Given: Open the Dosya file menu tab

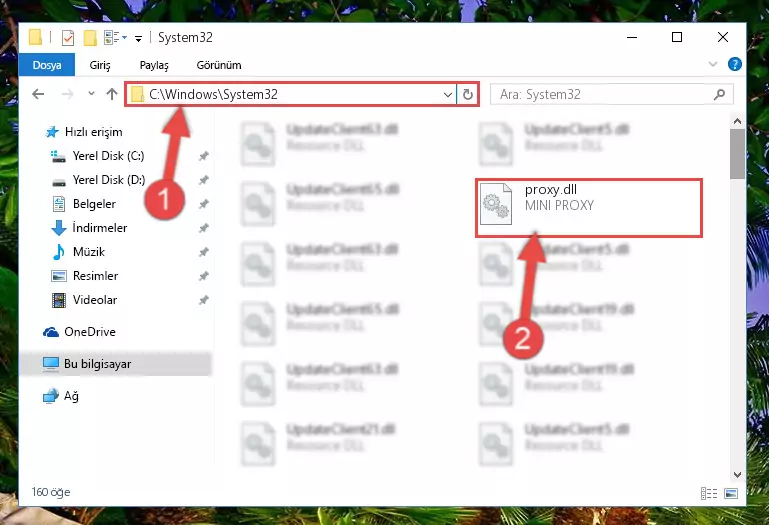Looking at the screenshot, I should [x=47, y=65].
